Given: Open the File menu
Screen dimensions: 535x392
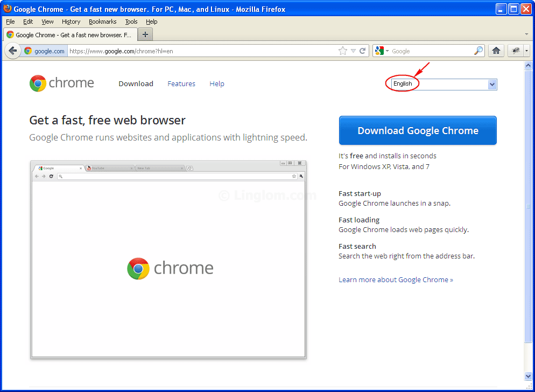Looking at the screenshot, I should click(x=10, y=22).
